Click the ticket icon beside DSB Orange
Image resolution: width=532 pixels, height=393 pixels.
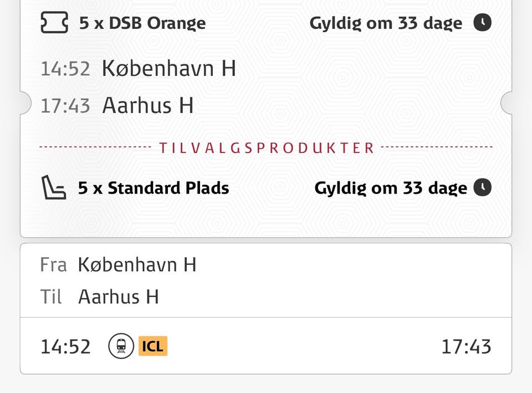click(x=54, y=23)
